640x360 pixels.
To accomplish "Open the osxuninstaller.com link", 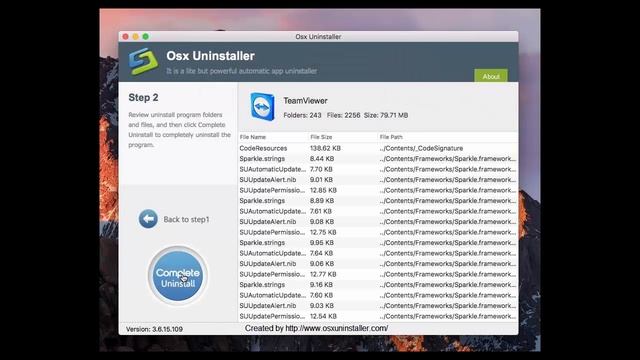I will coord(337,328).
